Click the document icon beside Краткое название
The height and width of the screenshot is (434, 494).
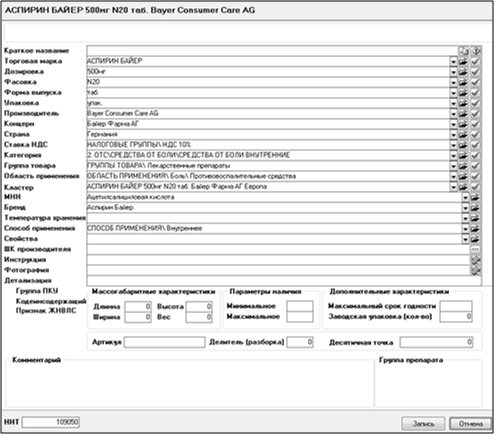(x=463, y=51)
